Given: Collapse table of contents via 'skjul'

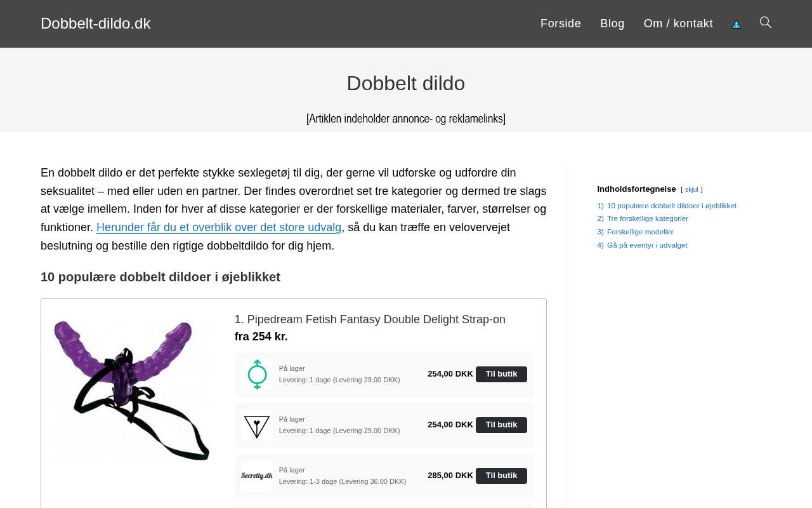Looking at the screenshot, I should coord(691,190).
